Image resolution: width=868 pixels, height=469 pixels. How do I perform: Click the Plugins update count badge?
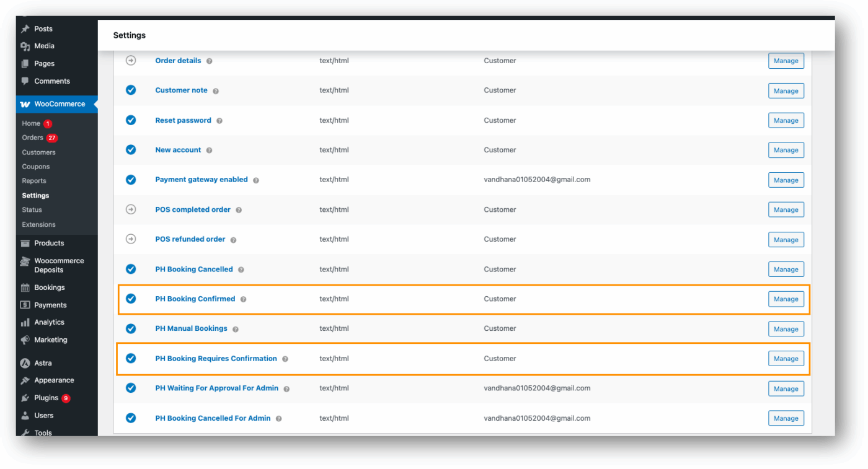pos(66,398)
